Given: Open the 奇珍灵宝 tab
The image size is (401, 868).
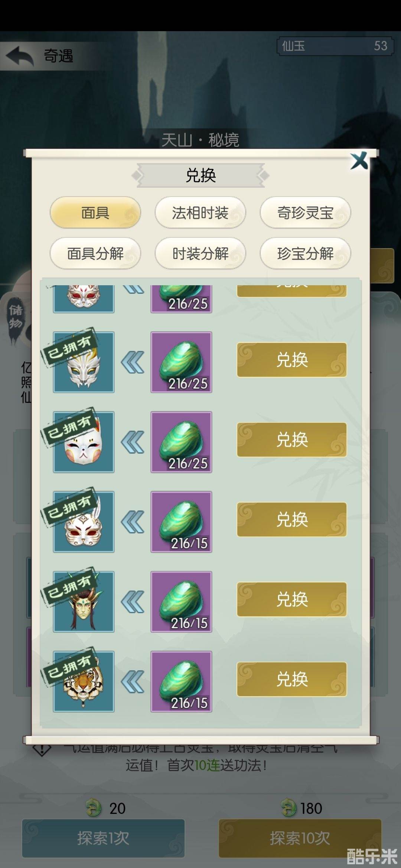Looking at the screenshot, I should point(305,213).
